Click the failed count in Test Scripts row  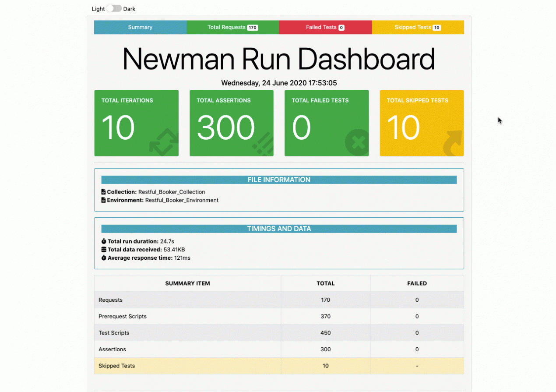point(417,333)
